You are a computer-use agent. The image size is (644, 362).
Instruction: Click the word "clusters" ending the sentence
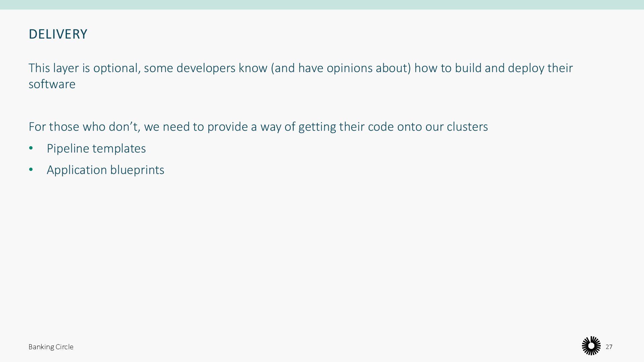[x=467, y=127]
